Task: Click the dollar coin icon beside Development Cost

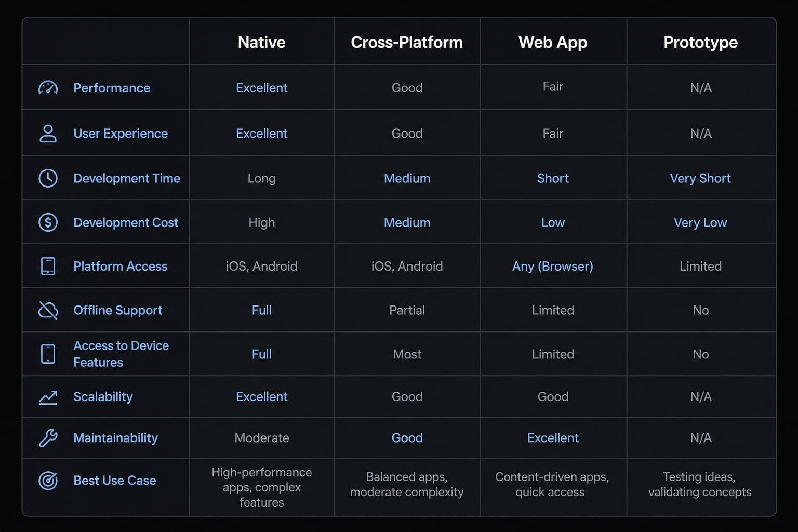Action: click(x=48, y=222)
